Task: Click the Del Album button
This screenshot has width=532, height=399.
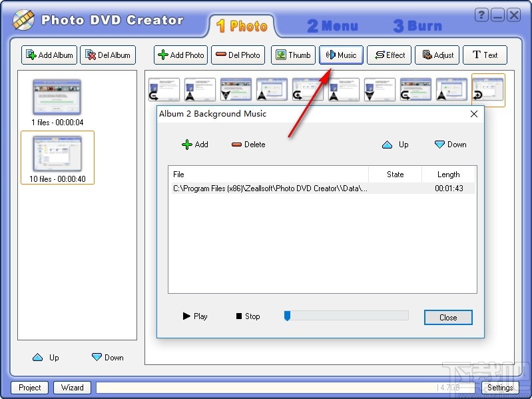Action: coord(108,55)
